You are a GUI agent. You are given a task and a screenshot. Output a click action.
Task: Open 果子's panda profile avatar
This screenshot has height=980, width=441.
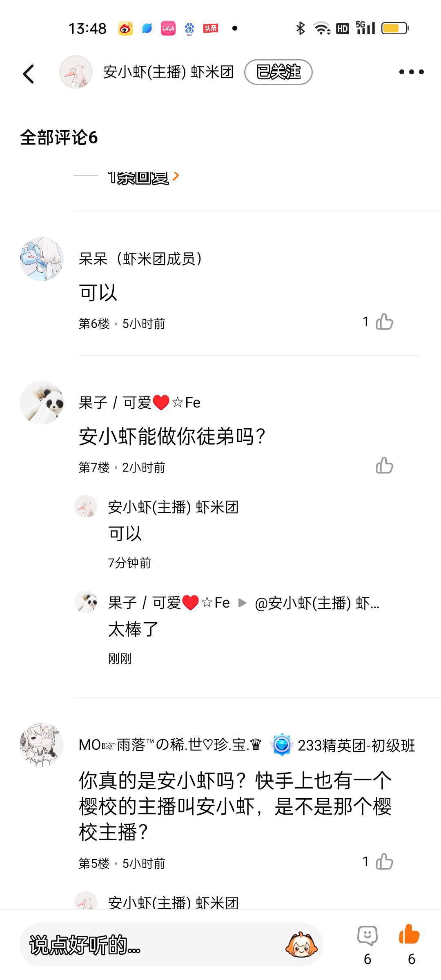coord(42,403)
